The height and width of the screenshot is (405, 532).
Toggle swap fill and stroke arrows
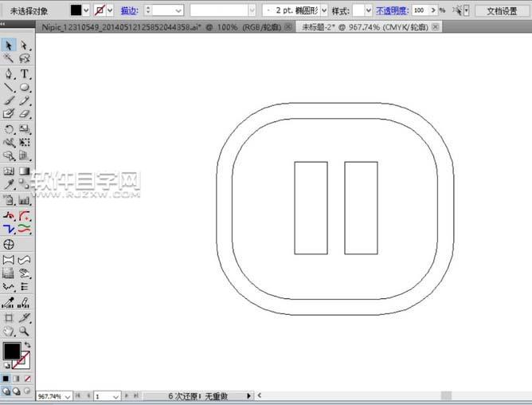(28, 344)
